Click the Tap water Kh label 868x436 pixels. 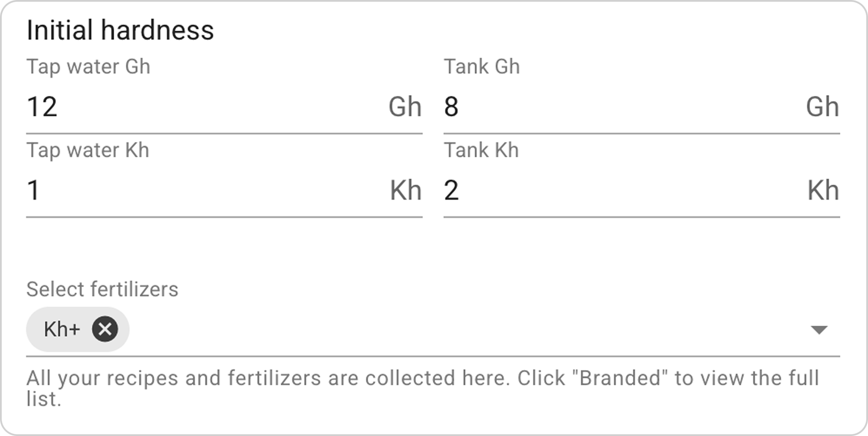point(88,150)
